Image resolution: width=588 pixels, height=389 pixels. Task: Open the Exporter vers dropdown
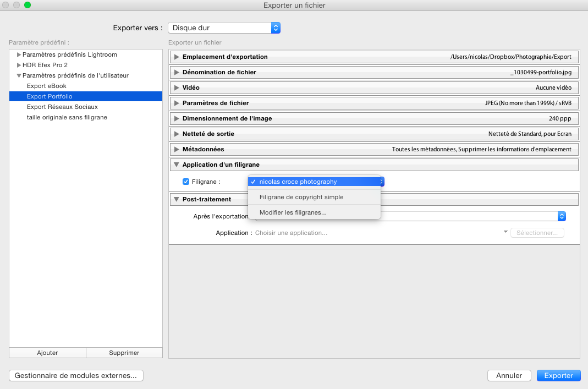pos(276,28)
